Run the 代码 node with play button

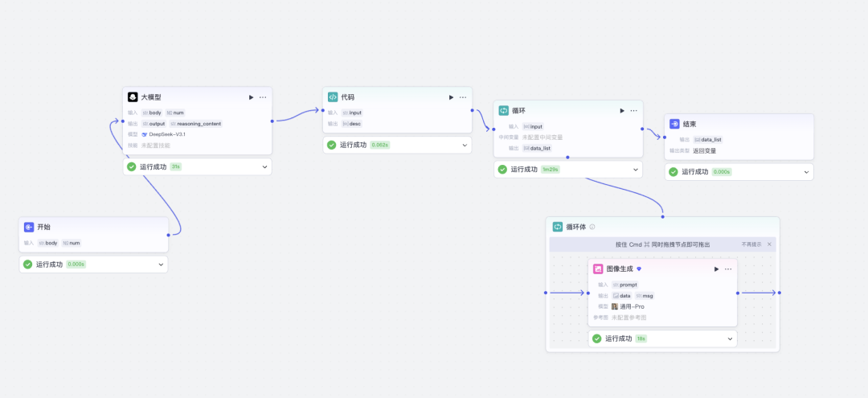(x=451, y=97)
